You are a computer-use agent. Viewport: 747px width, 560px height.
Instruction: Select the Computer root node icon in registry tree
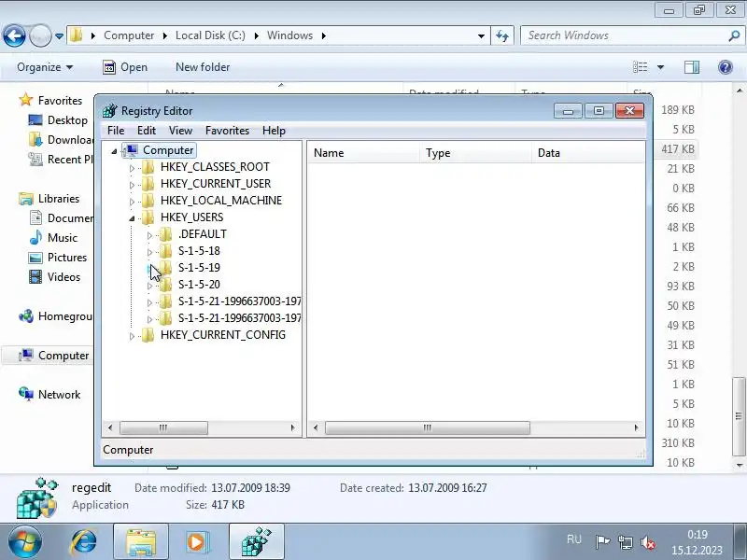(x=131, y=150)
